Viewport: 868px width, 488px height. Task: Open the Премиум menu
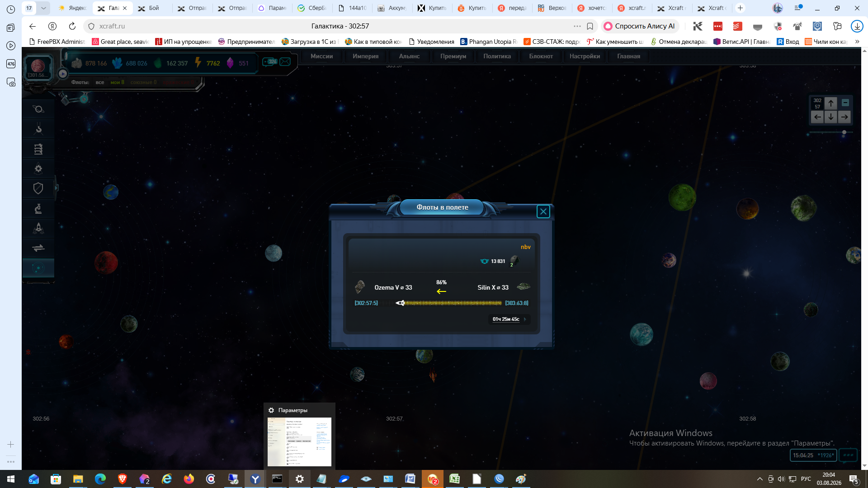(453, 56)
